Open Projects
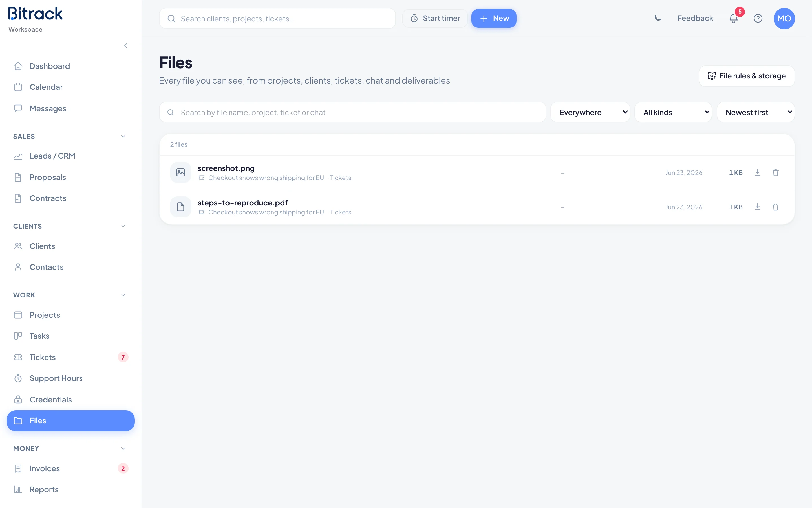The width and height of the screenshot is (812, 508). pyautogui.click(x=70, y=315)
